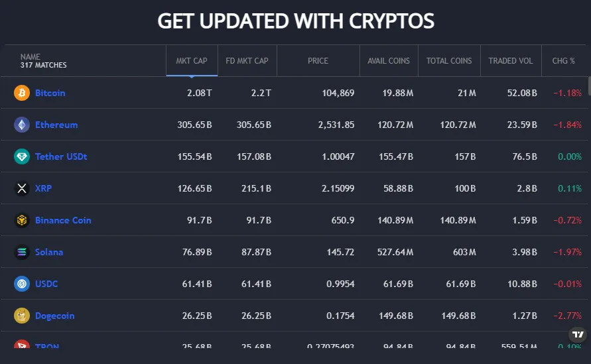
Task: Sort by the CHG % column
Action: pyautogui.click(x=563, y=61)
